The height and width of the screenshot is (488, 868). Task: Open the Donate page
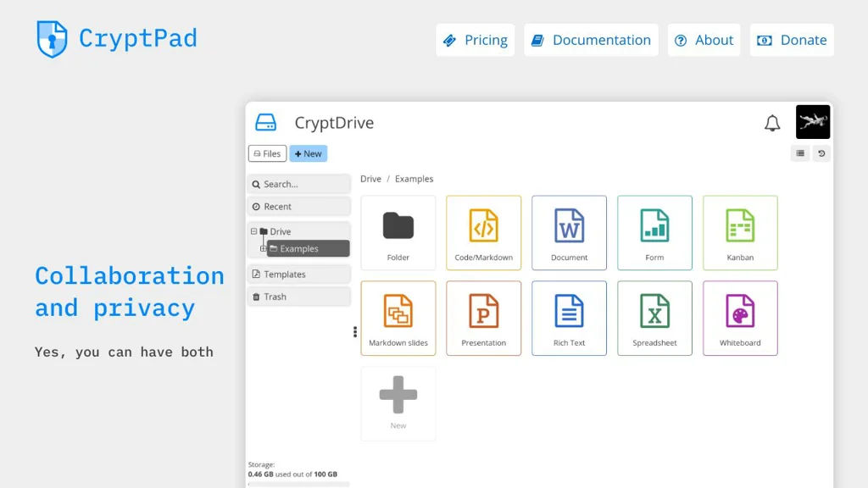(x=792, y=40)
